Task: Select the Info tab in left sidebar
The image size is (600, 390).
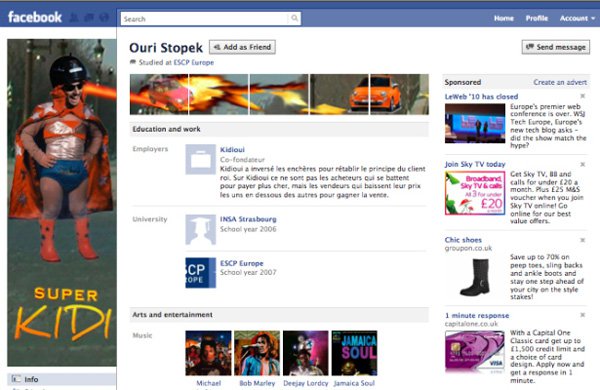Action: [x=62, y=379]
